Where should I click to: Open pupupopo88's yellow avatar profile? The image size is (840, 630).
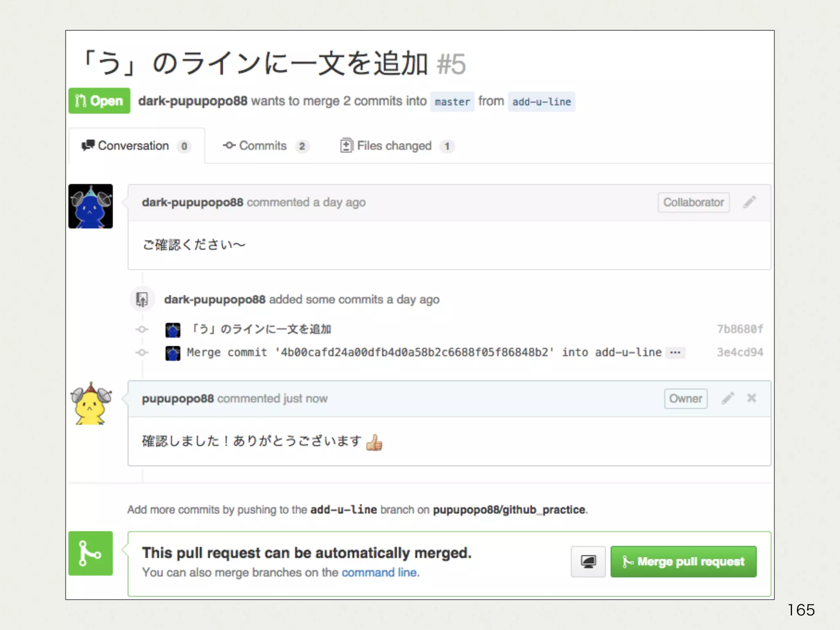[x=91, y=403]
